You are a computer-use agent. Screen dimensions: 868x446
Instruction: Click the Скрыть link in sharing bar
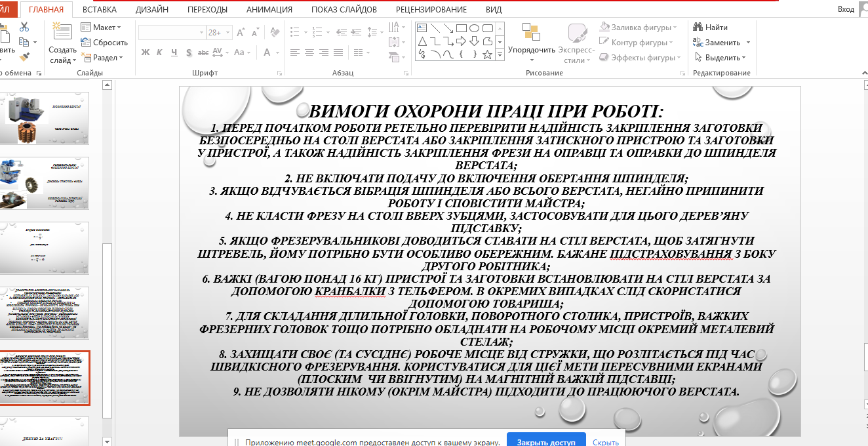click(606, 442)
